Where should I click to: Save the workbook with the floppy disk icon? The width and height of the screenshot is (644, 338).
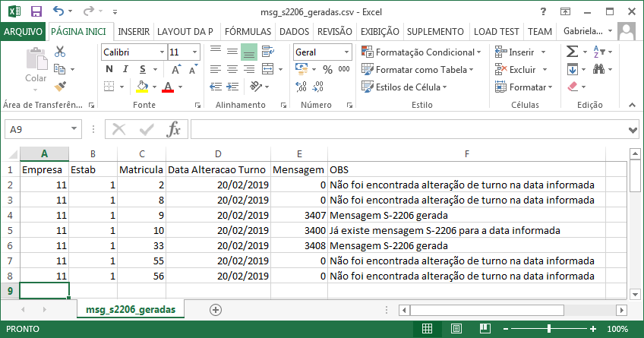pyautogui.click(x=36, y=11)
